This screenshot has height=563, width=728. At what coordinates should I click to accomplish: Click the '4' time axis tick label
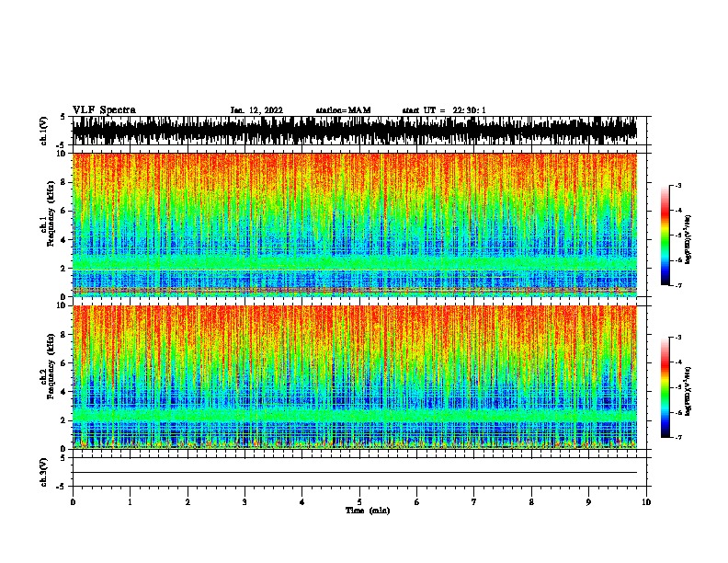302,502
